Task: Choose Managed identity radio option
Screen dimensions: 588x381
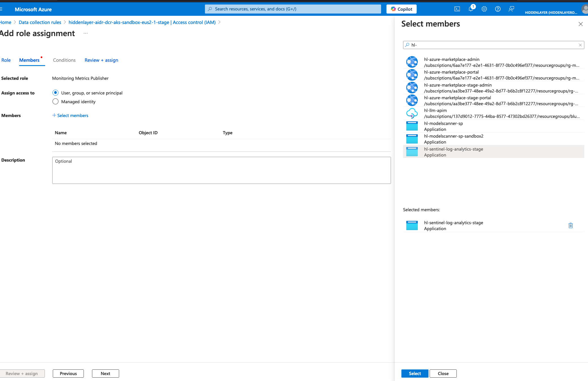Action: (x=56, y=102)
